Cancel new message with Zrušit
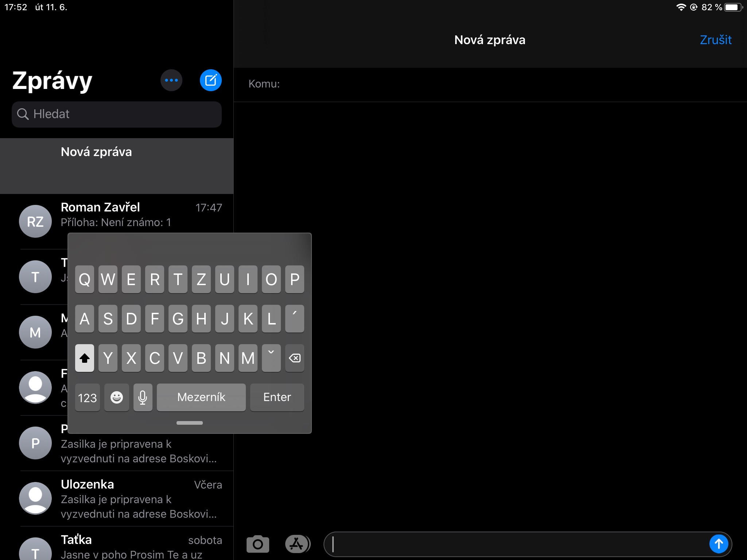 click(716, 40)
